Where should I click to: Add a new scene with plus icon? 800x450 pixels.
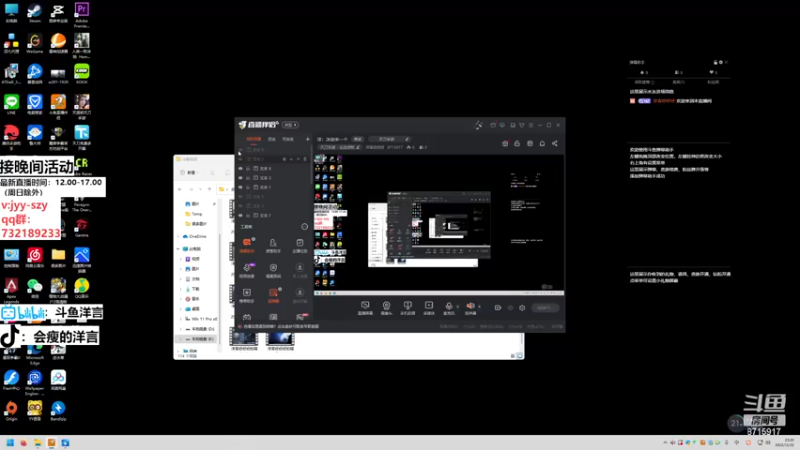tap(308, 139)
